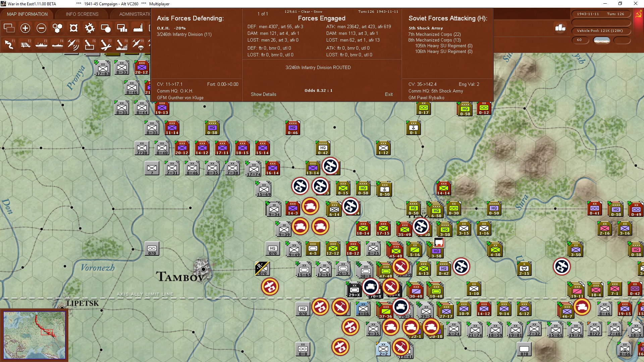Click the 1943-11-11 Turn: 126 date field
Image resolution: width=644 pixels, height=362 pixels.
click(601, 14)
